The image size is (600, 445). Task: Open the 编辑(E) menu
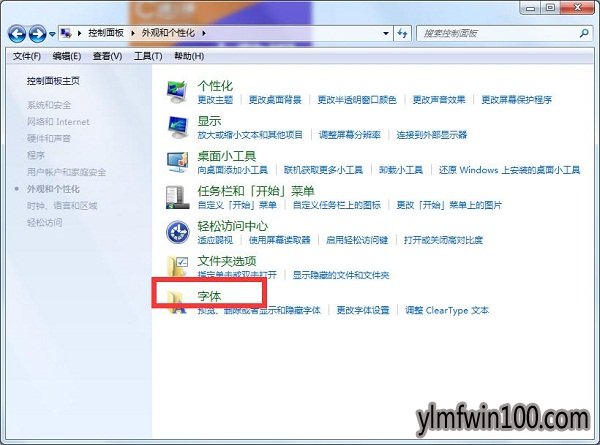coord(67,56)
